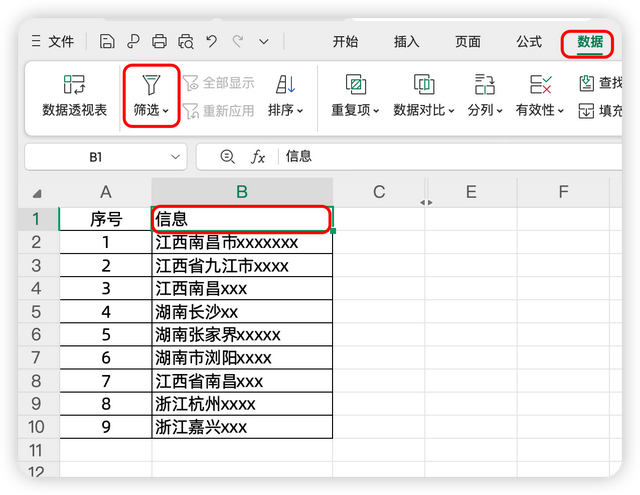
Task: Click the select-all corner triangle
Action: coord(37,193)
